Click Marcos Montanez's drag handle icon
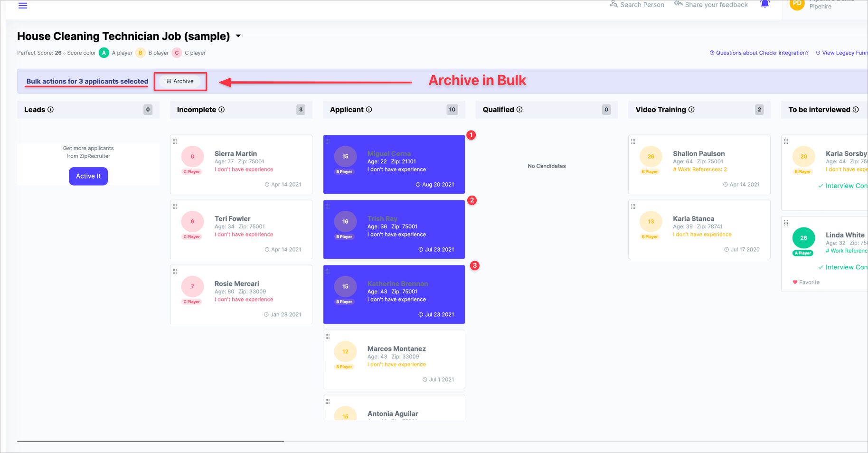This screenshot has height=453, width=868. pos(328,337)
